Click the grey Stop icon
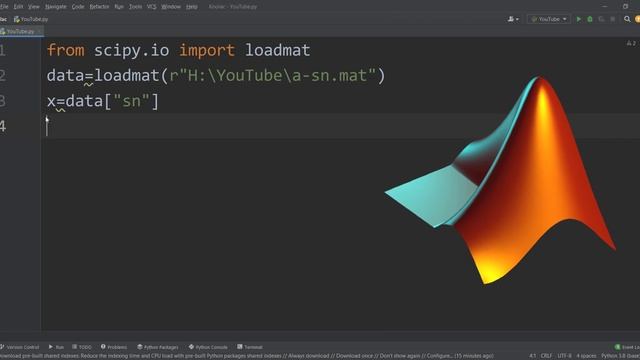This screenshot has width=640, height=360. (613, 19)
